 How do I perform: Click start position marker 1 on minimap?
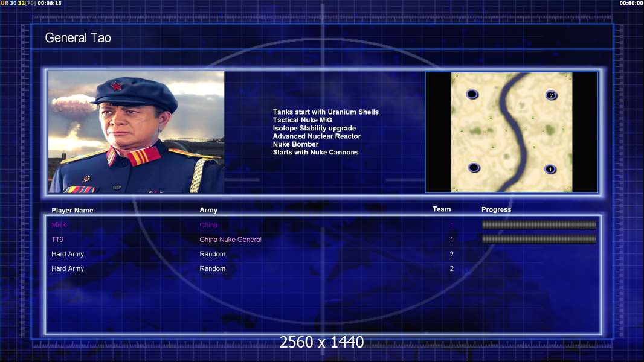(x=550, y=169)
